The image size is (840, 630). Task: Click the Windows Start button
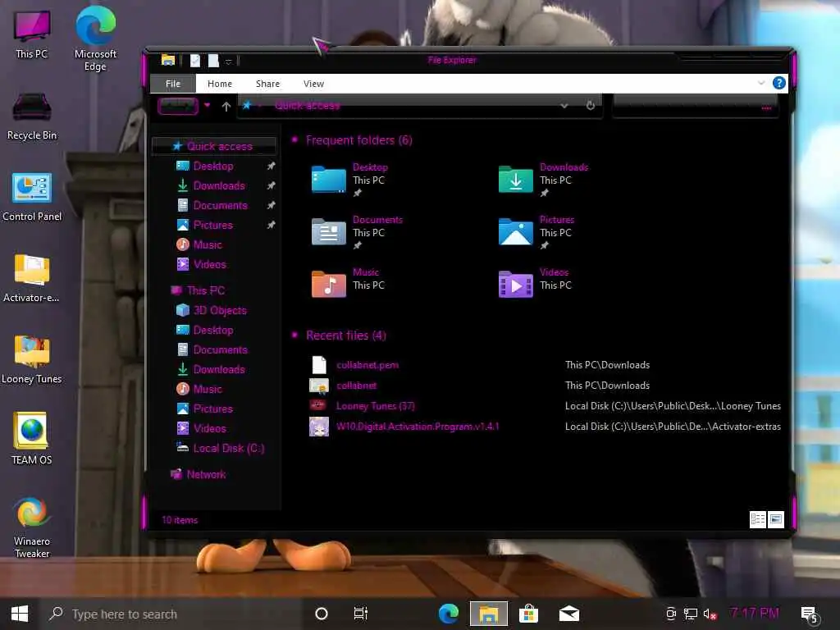20,614
